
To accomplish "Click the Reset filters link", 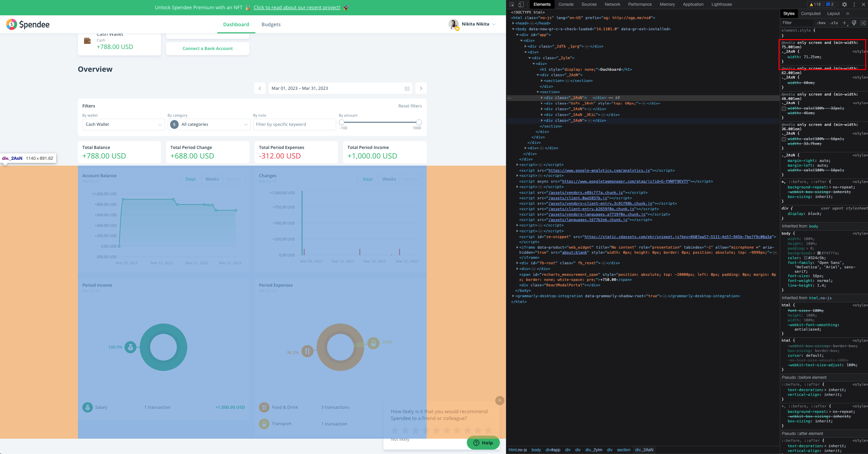I will (410, 106).
